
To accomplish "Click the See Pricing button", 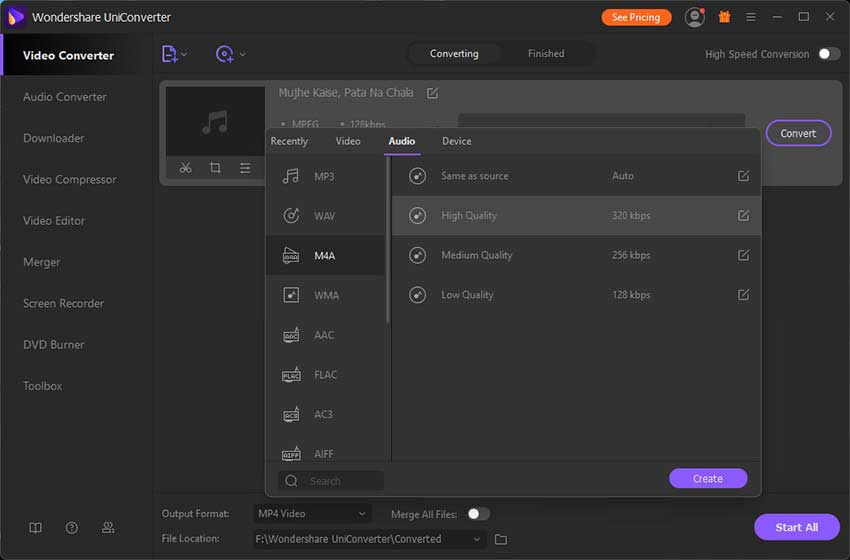I will 636,17.
